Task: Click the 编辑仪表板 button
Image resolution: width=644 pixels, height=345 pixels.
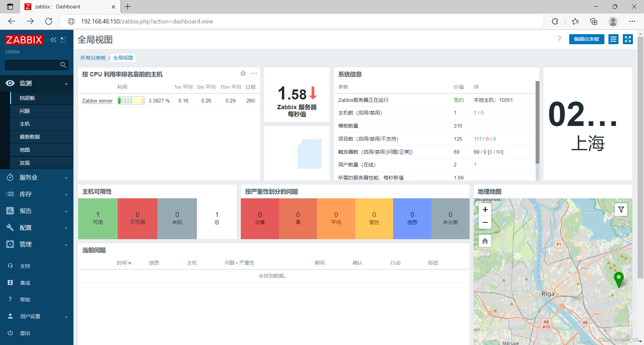Action: [x=587, y=39]
